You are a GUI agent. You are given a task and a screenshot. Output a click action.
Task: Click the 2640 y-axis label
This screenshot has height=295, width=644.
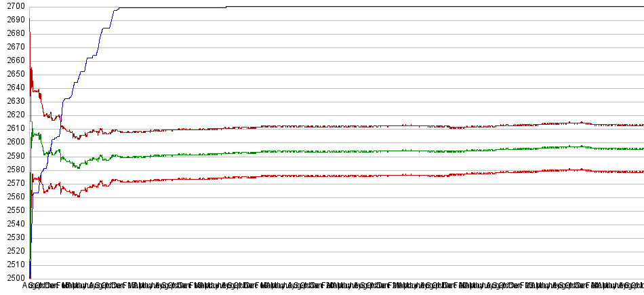[x=14, y=88]
